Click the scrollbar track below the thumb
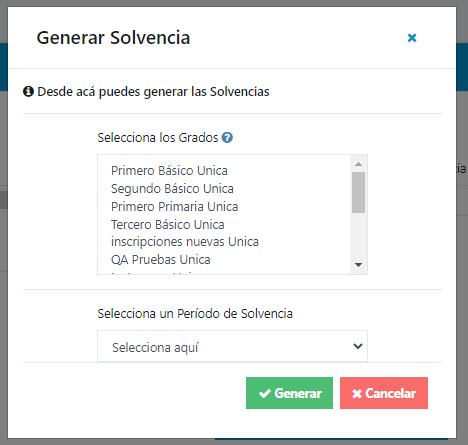The width and height of the screenshot is (468, 445). click(x=359, y=236)
